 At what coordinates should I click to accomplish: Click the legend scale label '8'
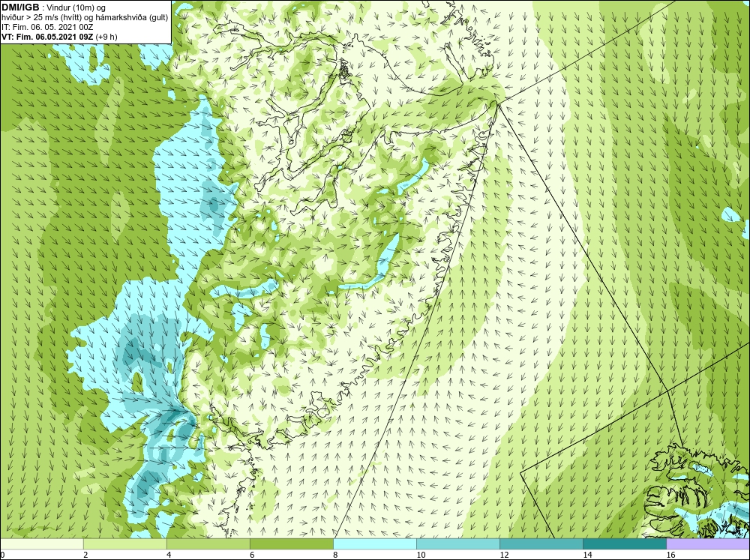coord(335,555)
